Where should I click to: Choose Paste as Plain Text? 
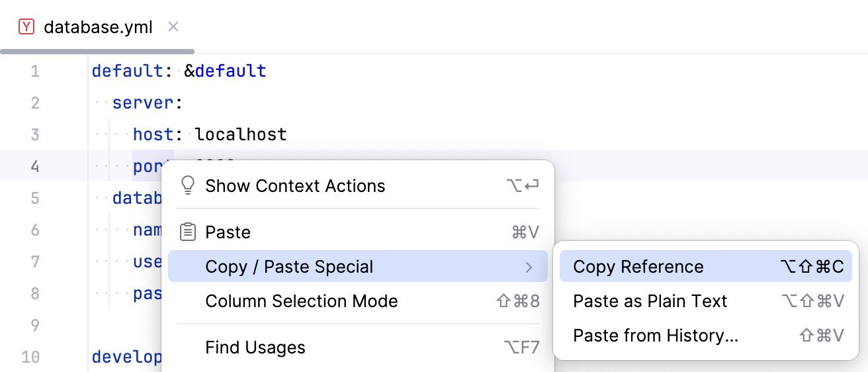click(650, 301)
